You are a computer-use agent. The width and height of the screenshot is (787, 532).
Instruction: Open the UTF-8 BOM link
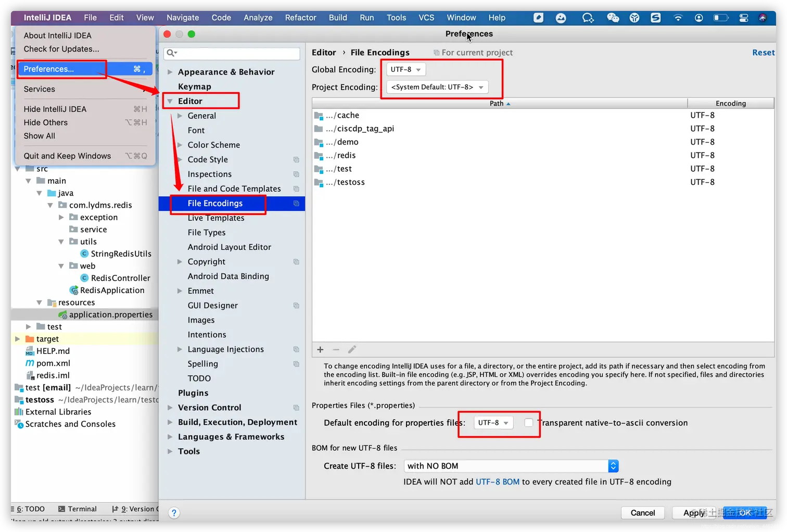(x=498, y=482)
